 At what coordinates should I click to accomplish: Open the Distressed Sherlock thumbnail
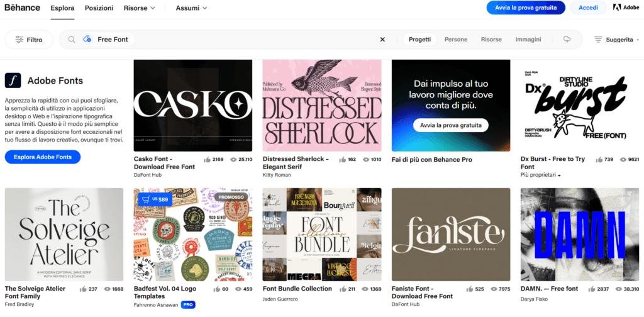pos(322,106)
